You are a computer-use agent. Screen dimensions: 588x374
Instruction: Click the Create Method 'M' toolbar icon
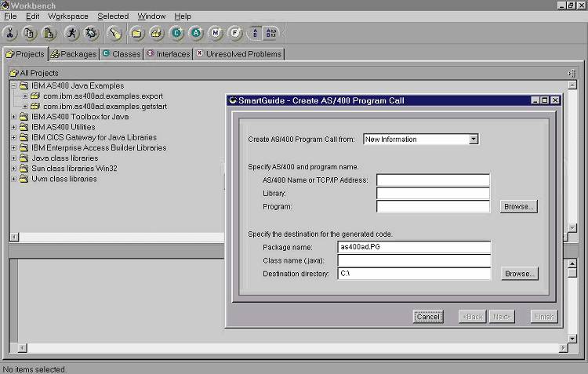(x=216, y=34)
